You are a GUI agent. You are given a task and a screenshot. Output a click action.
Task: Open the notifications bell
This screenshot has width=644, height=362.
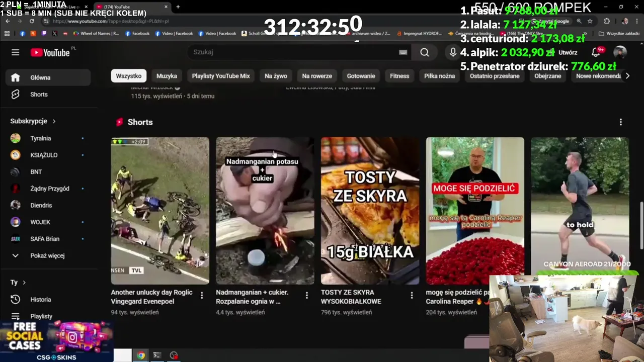[596, 52]
